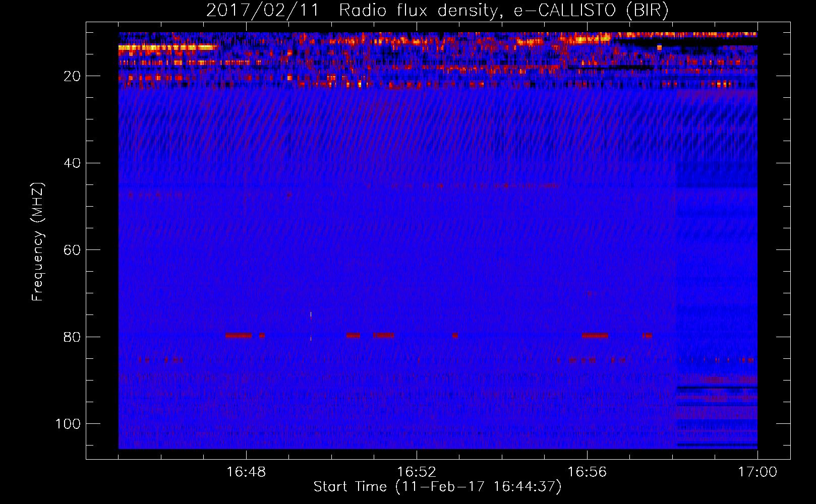Image resolution: width=816 pixels, height=504 pixels.
Task: Click the 16:56 time tick label
Action: tap(587, 472)
